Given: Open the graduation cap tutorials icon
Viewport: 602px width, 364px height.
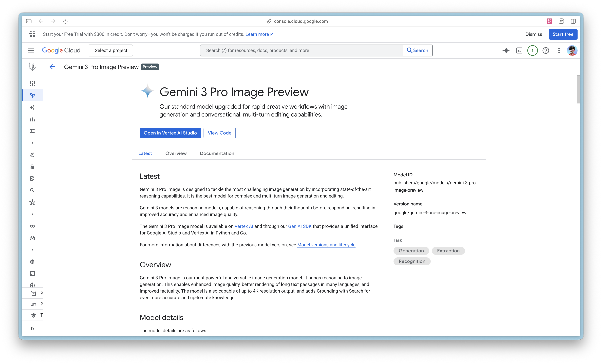Looking at the screenshot, I should coord(34,315).
